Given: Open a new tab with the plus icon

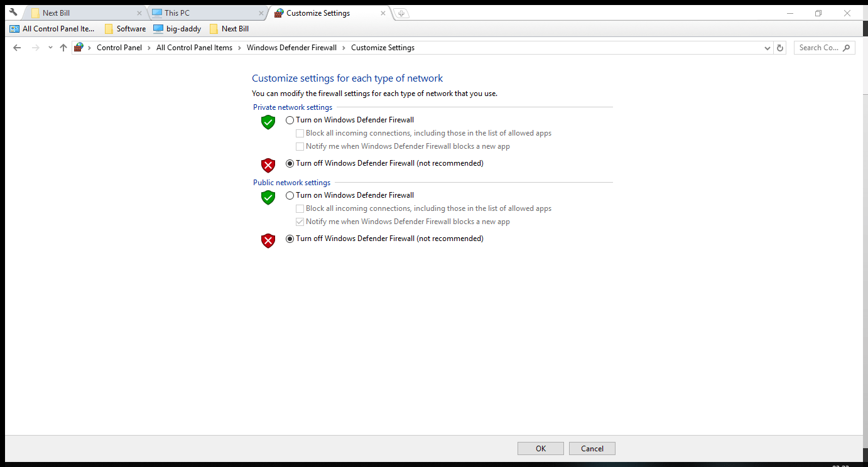Looking at the screenshot, I should pos(401,12).
